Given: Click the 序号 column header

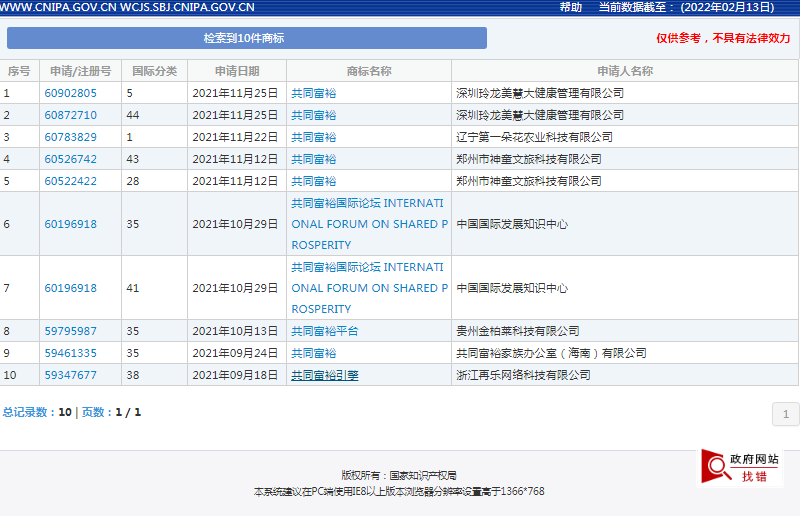Looking at the screenshot, I should click(x=19, y=71).
